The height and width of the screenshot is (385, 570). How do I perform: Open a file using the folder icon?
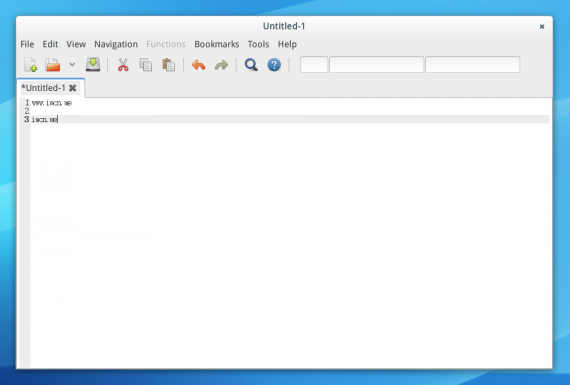coord(53,65)
